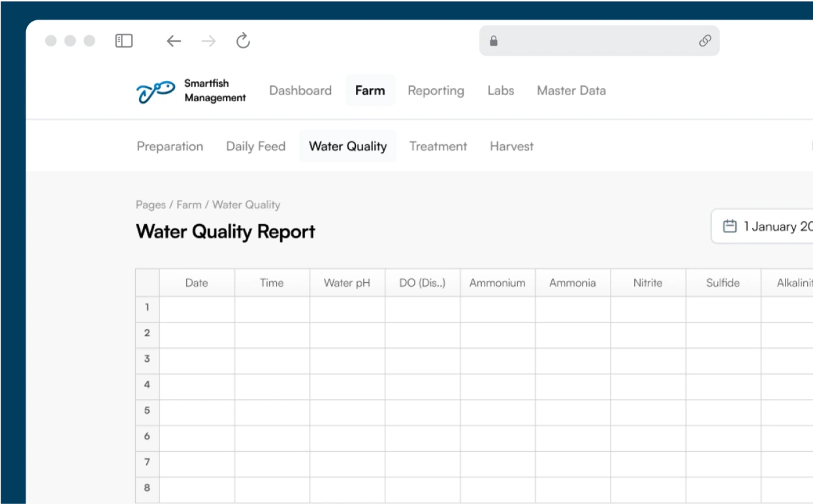Click the Alkalinity column header
This screenshot has width=813, height=504.
tap(787, 283)
